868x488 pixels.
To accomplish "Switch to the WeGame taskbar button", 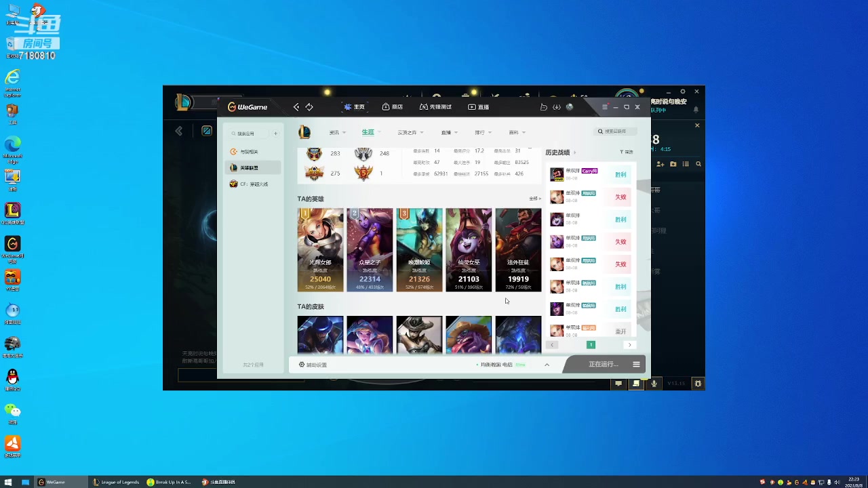I will (62, 482).
